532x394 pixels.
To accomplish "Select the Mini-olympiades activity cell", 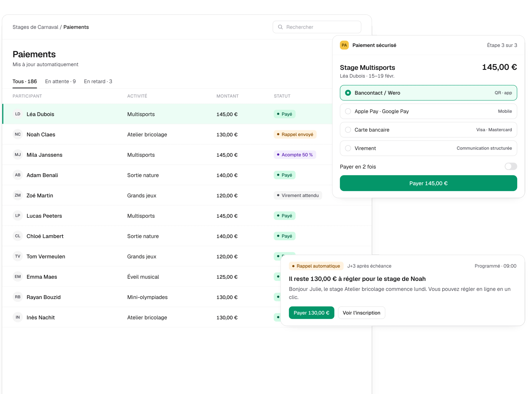I will click(x=147, y=297).
